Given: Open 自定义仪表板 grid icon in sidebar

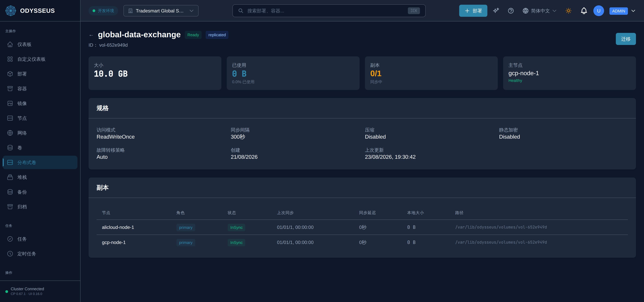Looking at the screenshot, I should tap(10, 59).
